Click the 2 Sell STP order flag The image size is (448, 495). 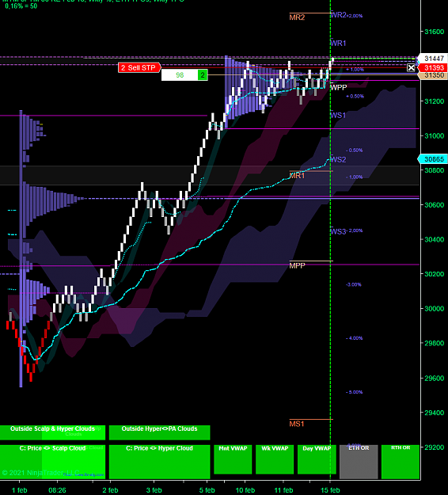139,67
